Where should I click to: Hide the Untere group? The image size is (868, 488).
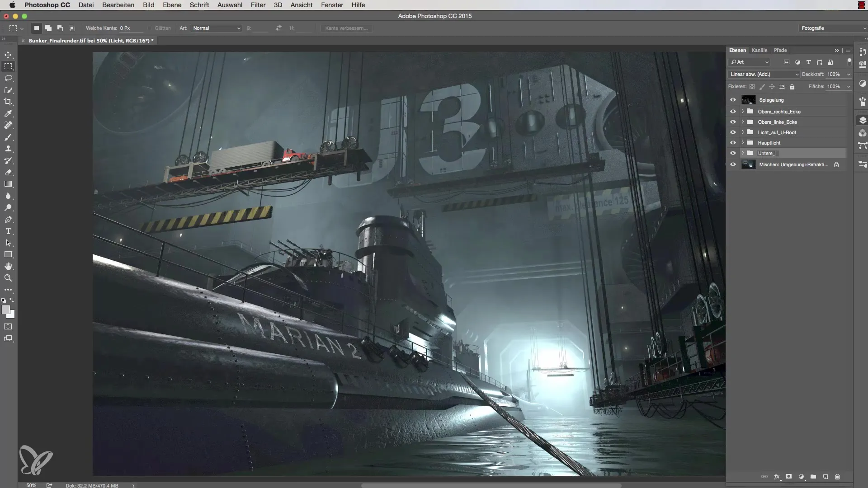733,153
